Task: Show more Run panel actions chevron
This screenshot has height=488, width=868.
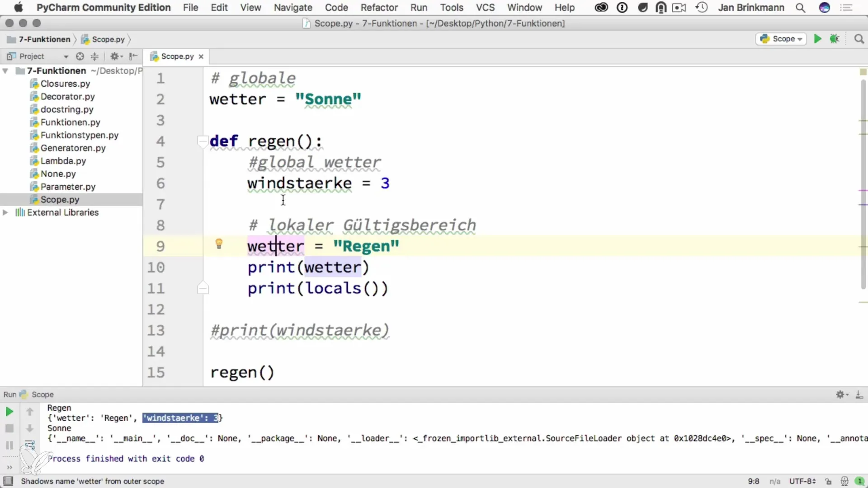Action: (9, 467)
